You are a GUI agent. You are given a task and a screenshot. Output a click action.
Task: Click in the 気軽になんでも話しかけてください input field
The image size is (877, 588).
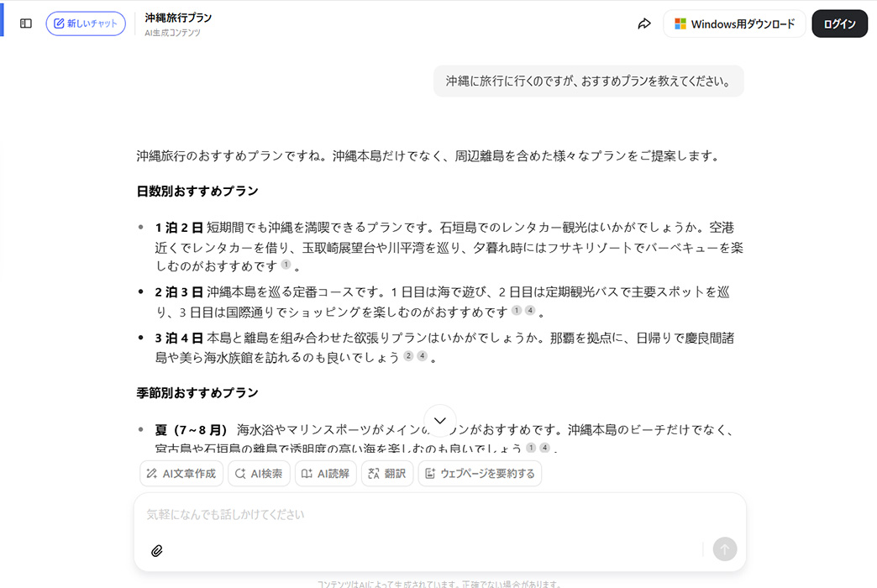[x=420, y=514]
